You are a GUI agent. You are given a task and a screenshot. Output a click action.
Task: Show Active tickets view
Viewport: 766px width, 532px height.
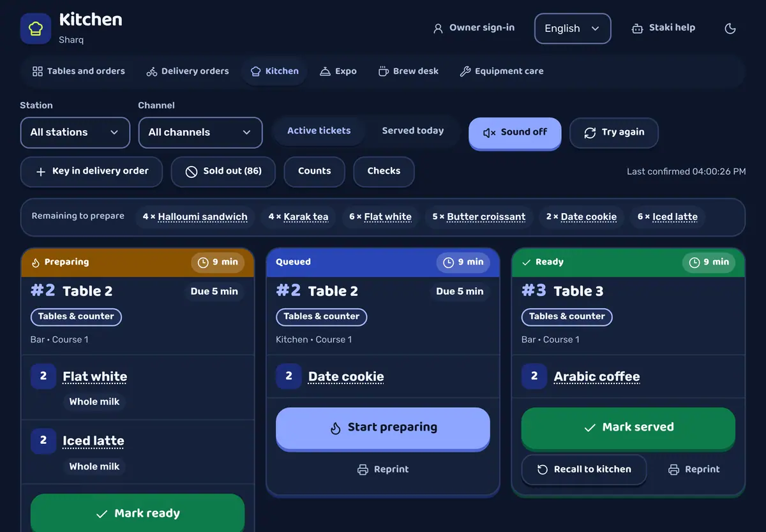coord(319,131)
